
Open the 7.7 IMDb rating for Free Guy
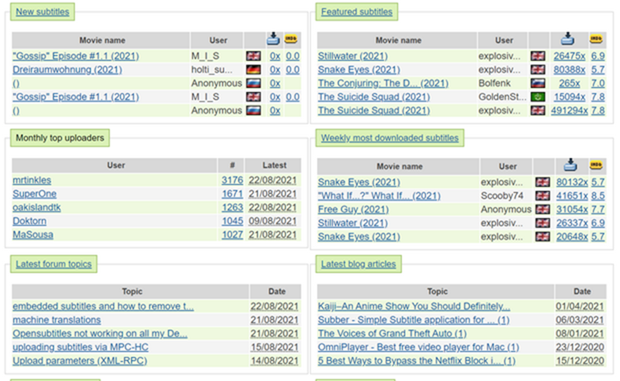click(x=598, y=209)
